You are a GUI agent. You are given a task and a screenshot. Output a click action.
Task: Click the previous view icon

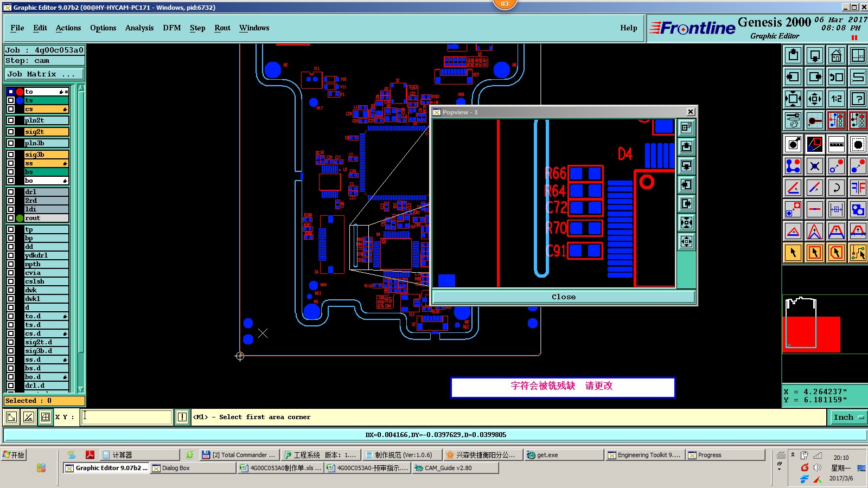[837, 77]
